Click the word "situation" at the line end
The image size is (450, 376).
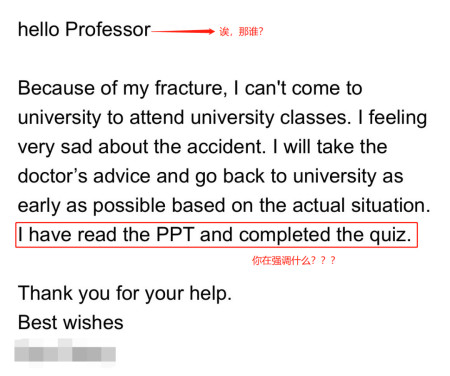pyautogui.click(x=390, y=205)
